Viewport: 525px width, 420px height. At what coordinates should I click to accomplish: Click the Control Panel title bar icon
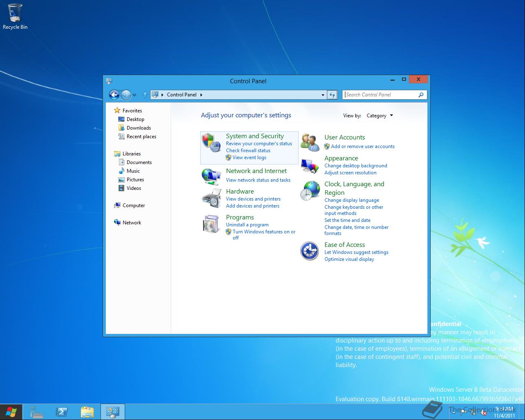(x=109, y=81)
